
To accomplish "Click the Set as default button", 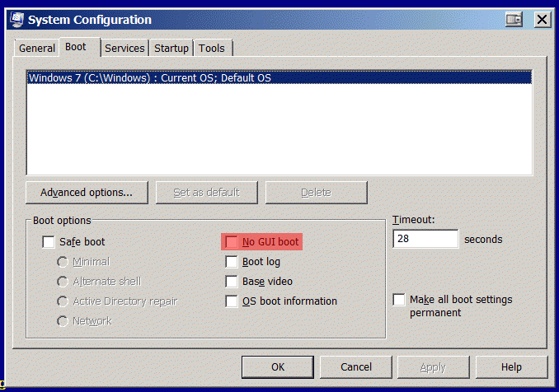I will pos(206,193).
